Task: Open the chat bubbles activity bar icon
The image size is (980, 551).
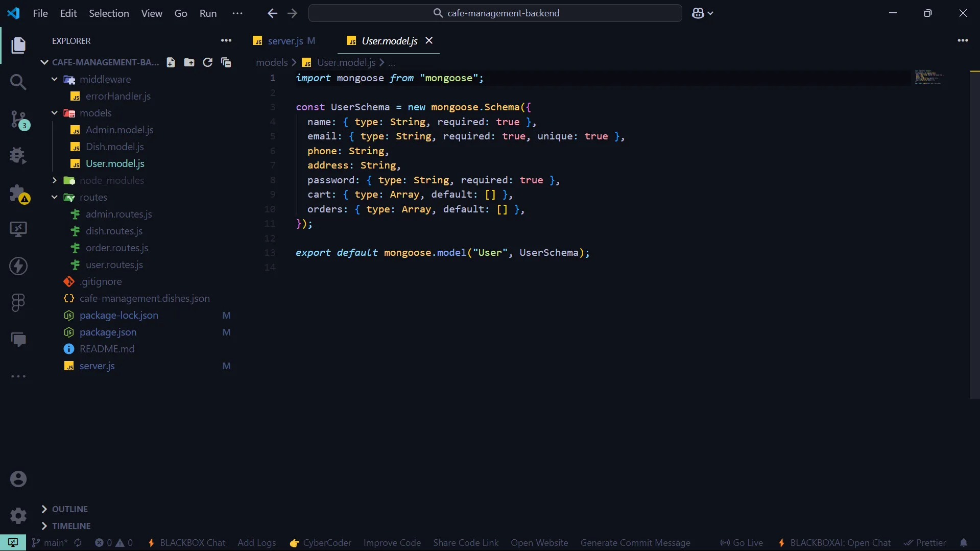Action: coord(18,339)
